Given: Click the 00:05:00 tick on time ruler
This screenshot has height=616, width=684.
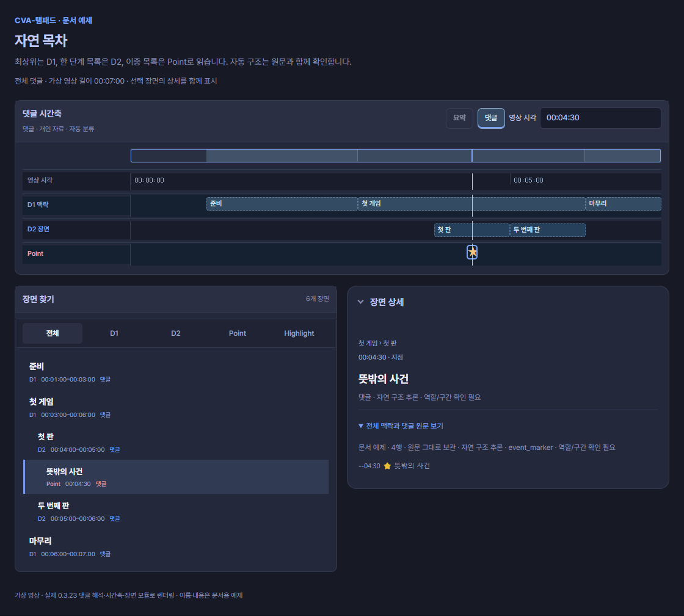Looking at the screenshot, I should click(528, 180).
